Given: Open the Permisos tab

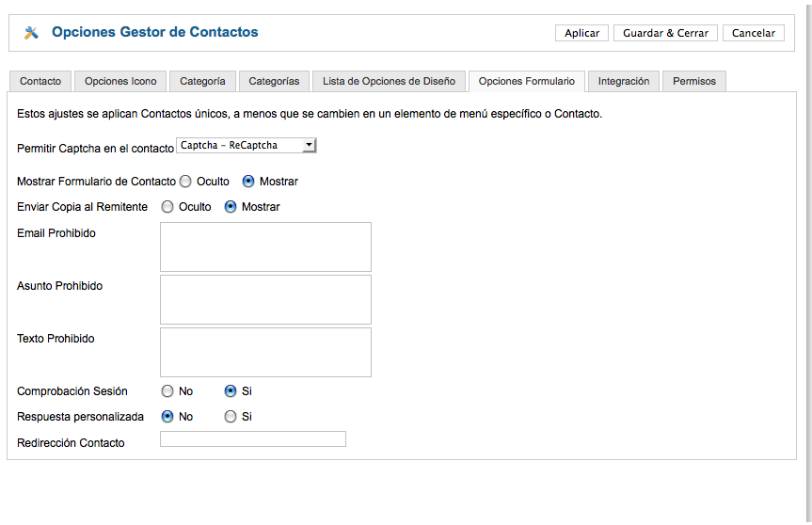Looking at the screenshot, I should (x=694, y=81).
